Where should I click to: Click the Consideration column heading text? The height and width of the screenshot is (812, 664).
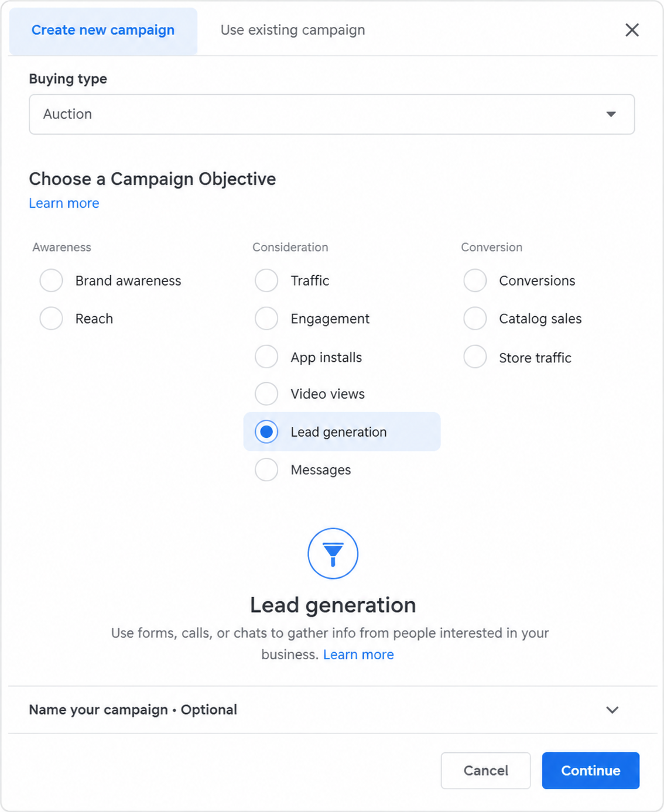point(290,247)
